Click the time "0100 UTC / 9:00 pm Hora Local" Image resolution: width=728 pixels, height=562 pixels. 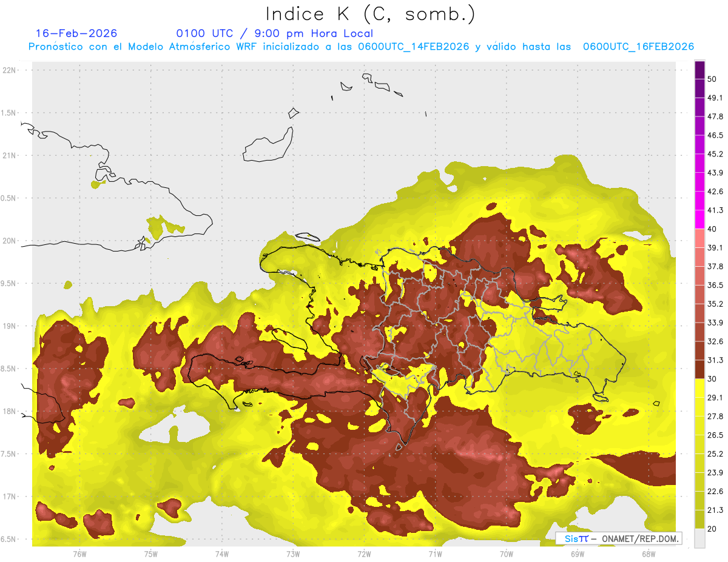[x=275, y=33]
